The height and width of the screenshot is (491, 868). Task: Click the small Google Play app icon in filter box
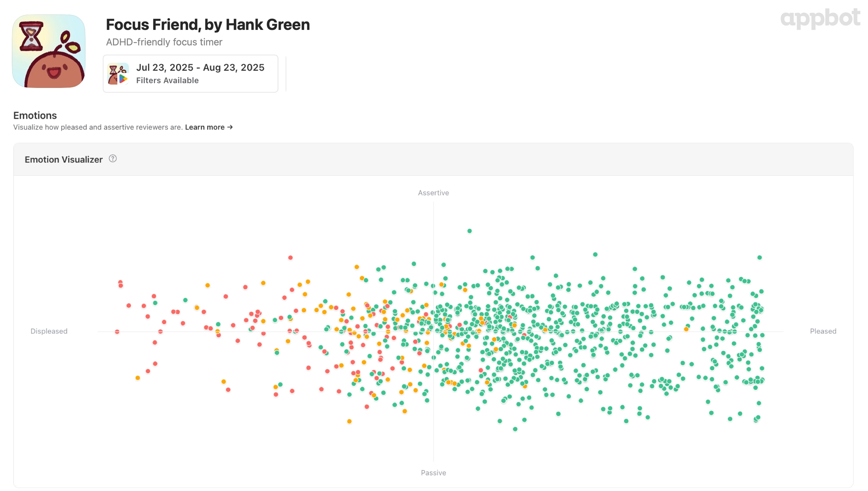click(118, 74)
